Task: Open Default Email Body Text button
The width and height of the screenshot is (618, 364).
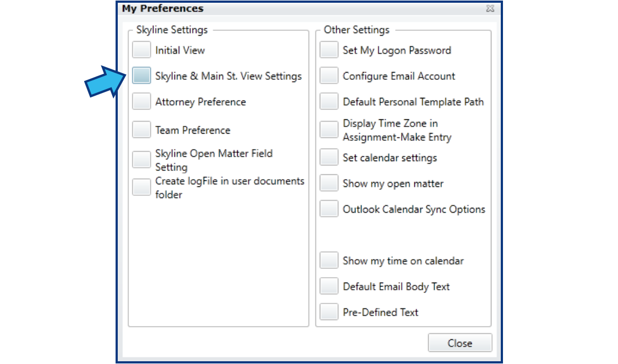Action: click(329, 286)
